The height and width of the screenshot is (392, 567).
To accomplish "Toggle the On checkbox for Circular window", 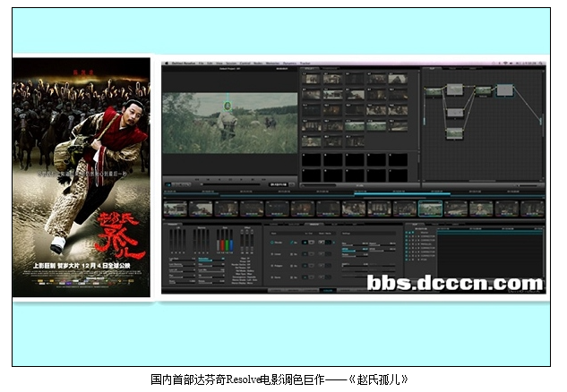I will click(291, 243).
